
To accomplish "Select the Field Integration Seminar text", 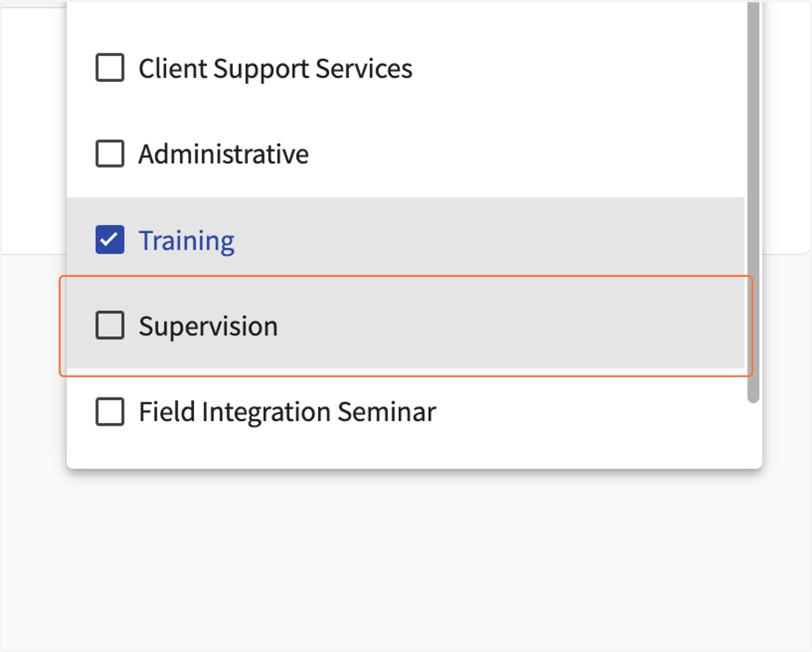I will coord(288,412).
